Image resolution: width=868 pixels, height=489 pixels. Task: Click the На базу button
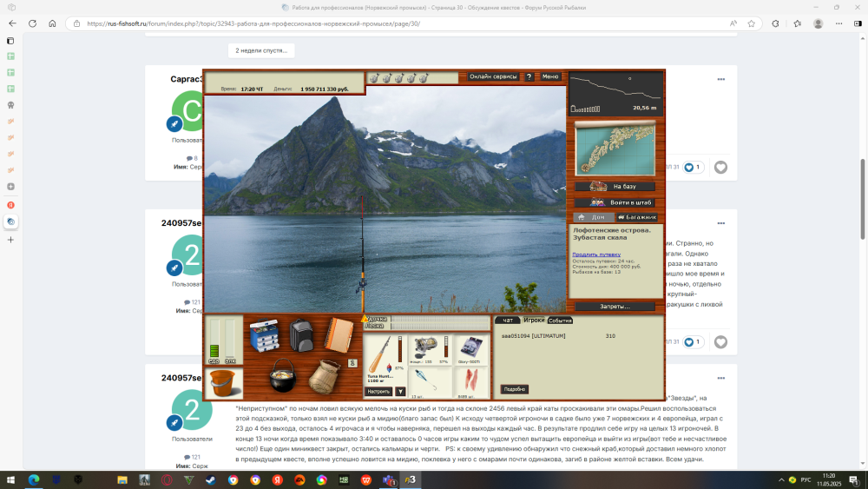click(x=615, y=187)
